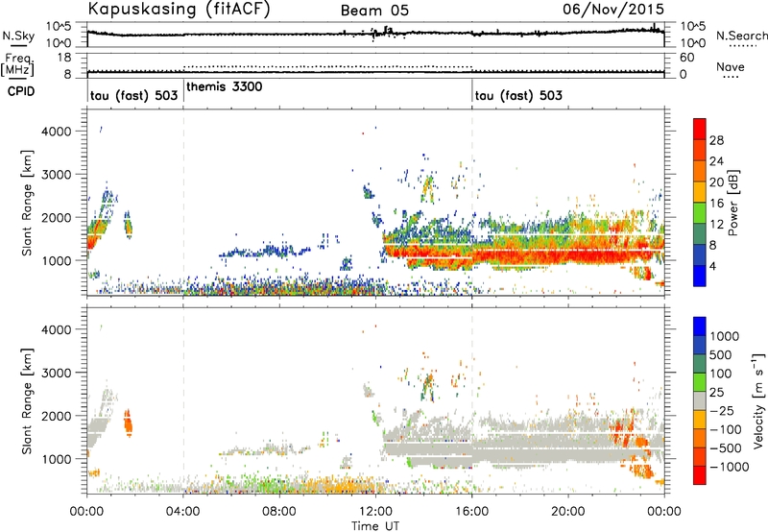Click the 'tau (fast) 503' label at 16:00
Screen dimensions: 768x532
pyautogui.click(x=518, y=95)
